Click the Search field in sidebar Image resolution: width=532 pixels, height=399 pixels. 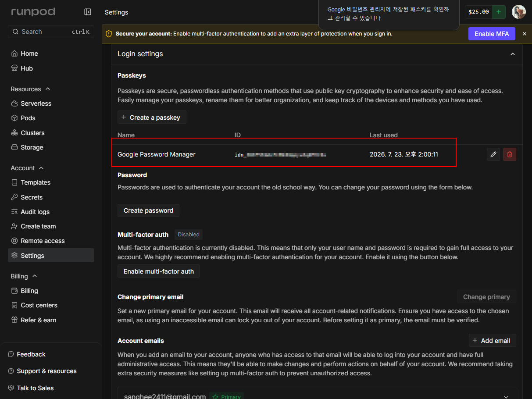click(x=51, y=32)
